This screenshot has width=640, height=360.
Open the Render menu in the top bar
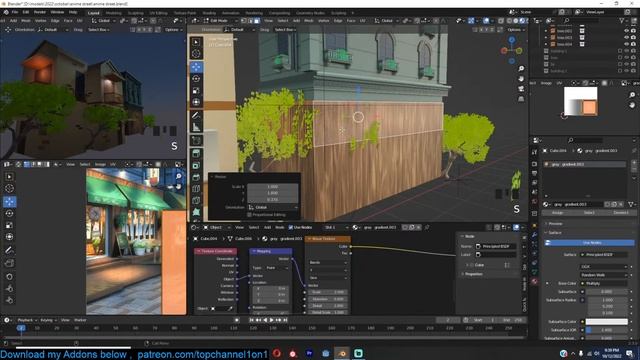pyautogui.click(x=40, y=12)
